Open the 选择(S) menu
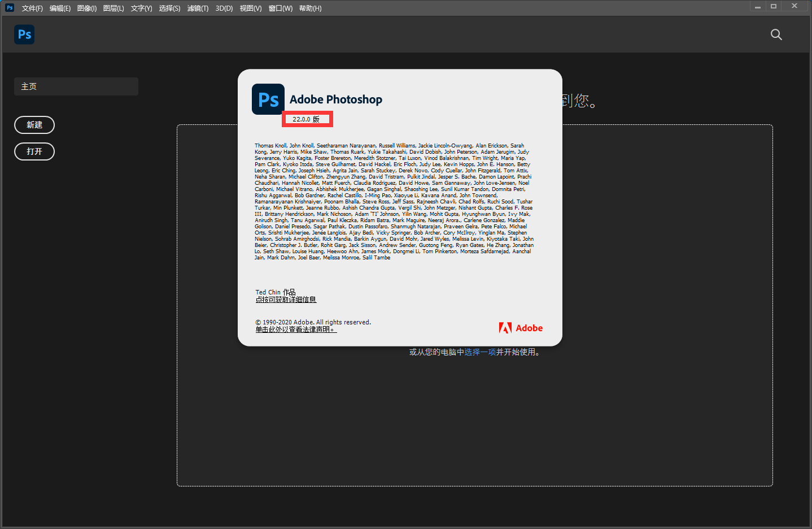Screen dimensions: 812x529 click(x=169, y=8)
